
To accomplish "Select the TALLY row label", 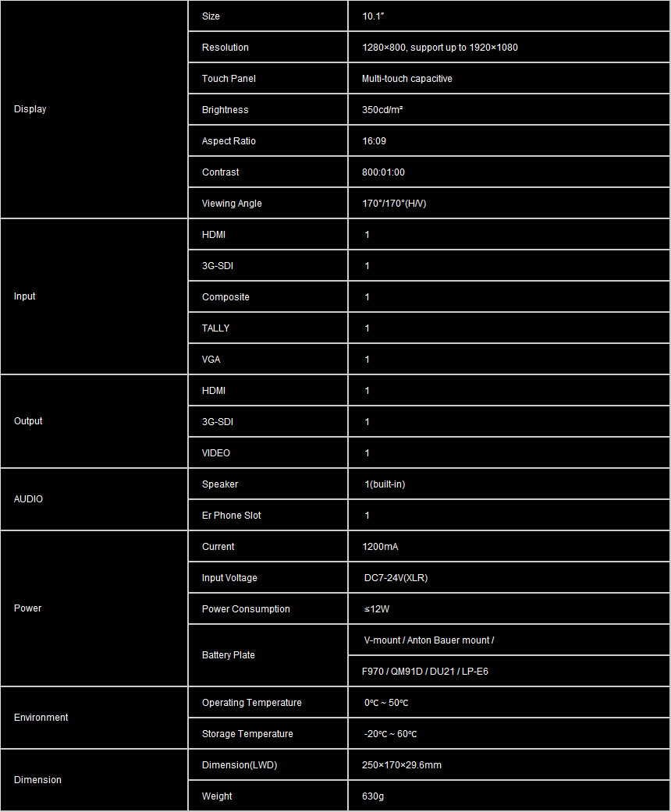I will click(x=215, y=328).
